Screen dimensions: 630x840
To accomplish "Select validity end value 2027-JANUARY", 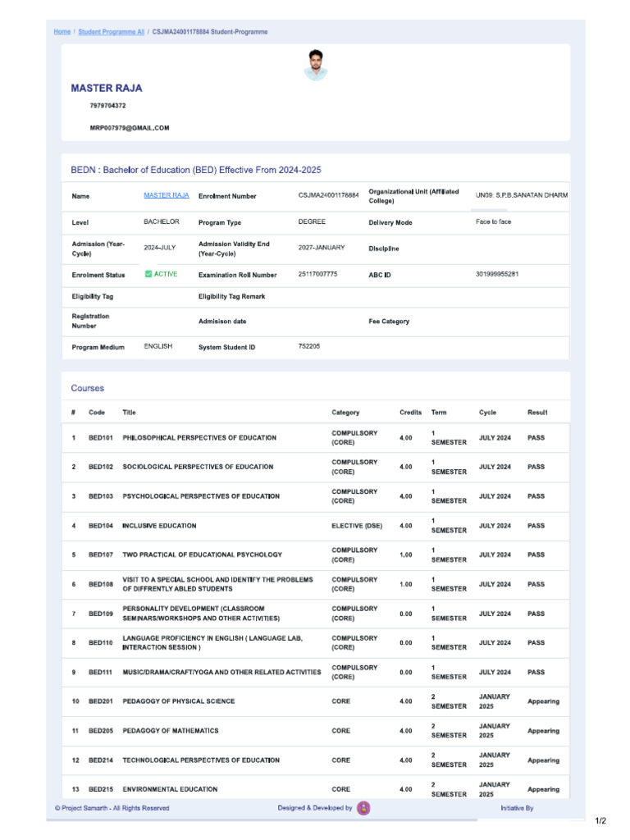I will point(322,248).
